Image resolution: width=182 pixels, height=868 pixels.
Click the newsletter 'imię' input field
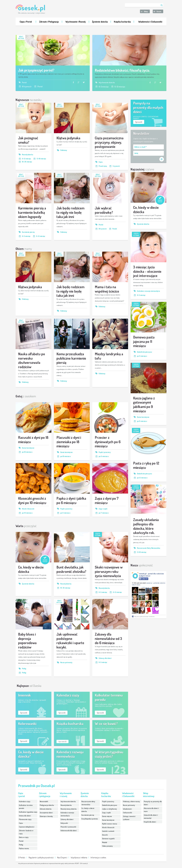pos(148,153)
